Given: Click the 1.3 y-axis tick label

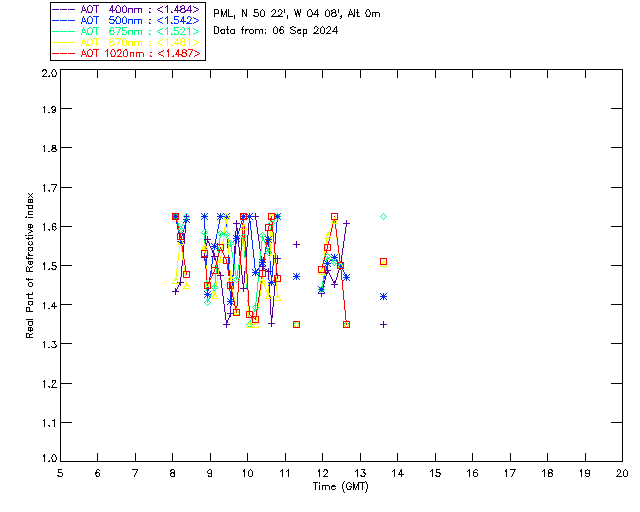Looking at the screenshot, I should (49, 344).
